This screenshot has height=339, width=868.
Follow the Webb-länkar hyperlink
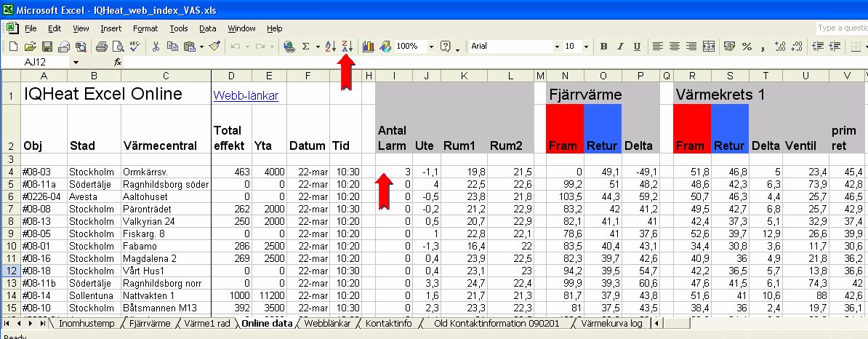click(x=246, y=96)
